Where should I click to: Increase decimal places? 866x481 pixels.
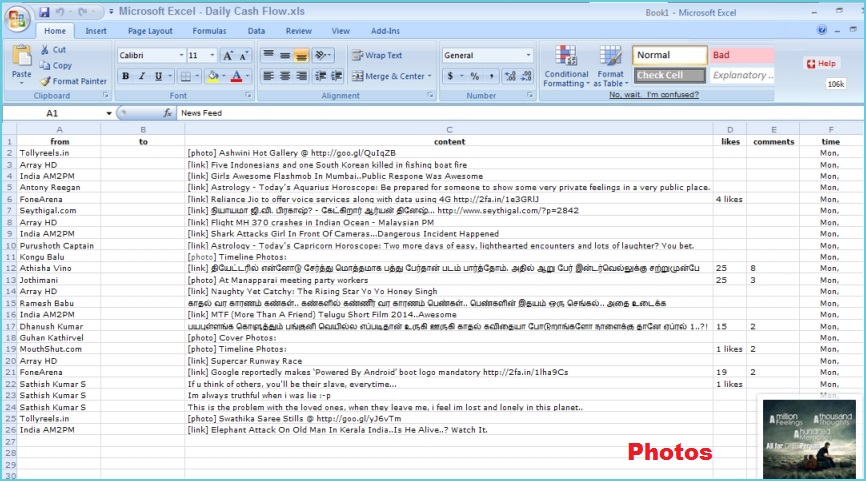point(510,76)
